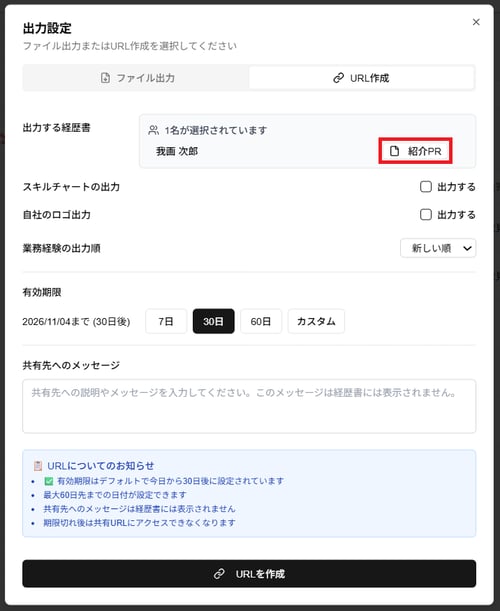Click the 業務経験の出力順 label
500x611 pixels.
(x=62, y=248)
